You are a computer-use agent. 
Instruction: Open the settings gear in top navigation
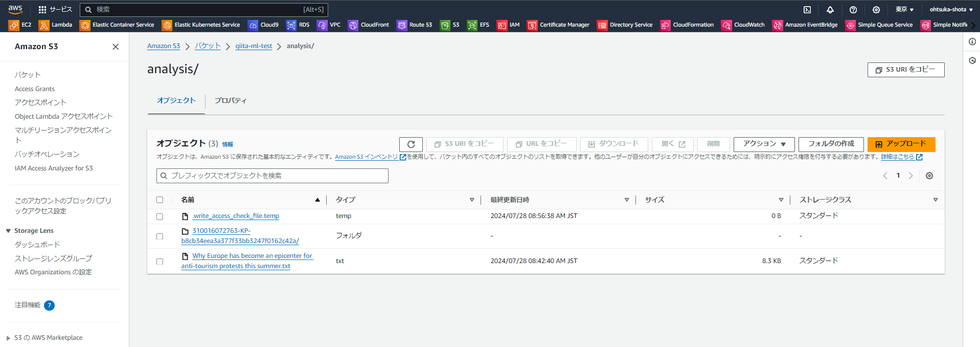[x=876, y=9]
